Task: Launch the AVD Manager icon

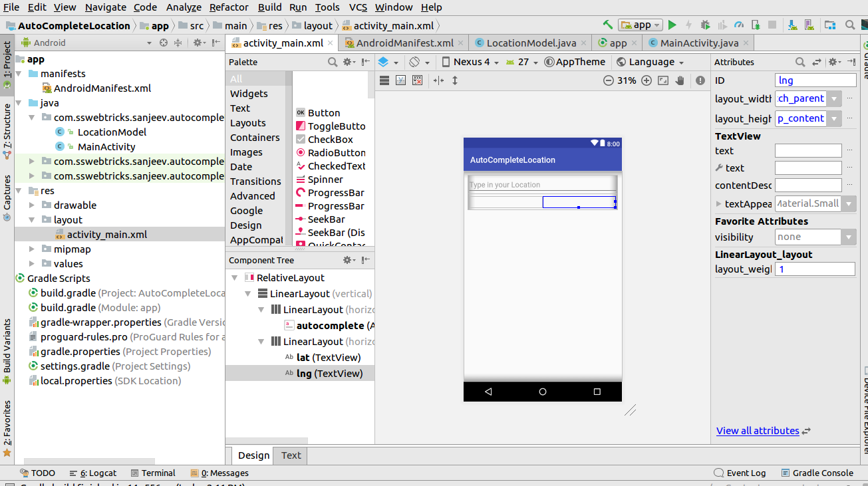Action: 808,24
